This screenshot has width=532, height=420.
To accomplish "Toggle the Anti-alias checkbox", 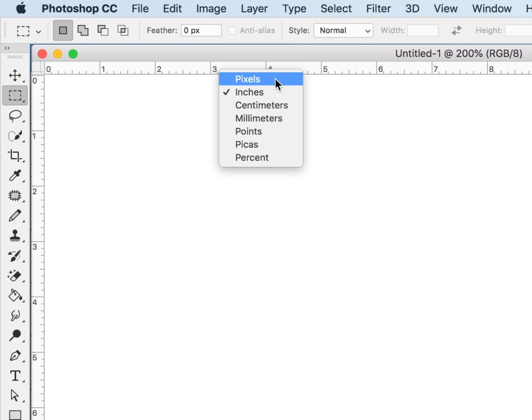I will (x=232, y=30).
